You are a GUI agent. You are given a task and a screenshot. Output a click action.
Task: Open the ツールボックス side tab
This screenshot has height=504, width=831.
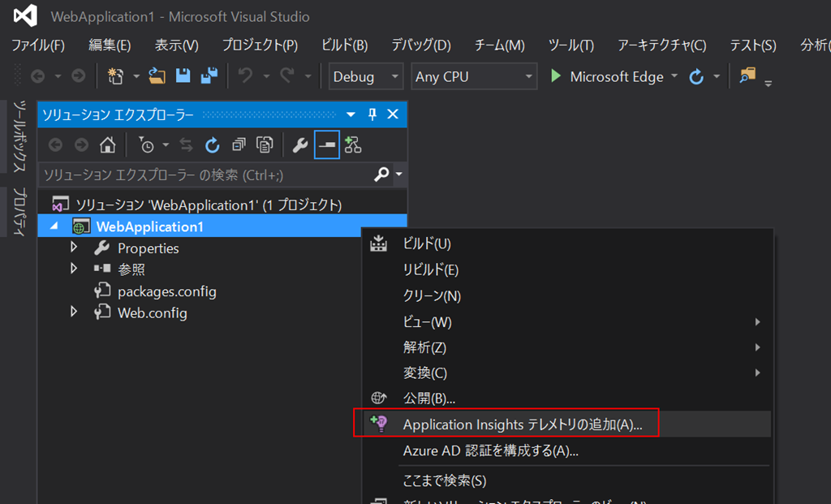click(19, 136)
